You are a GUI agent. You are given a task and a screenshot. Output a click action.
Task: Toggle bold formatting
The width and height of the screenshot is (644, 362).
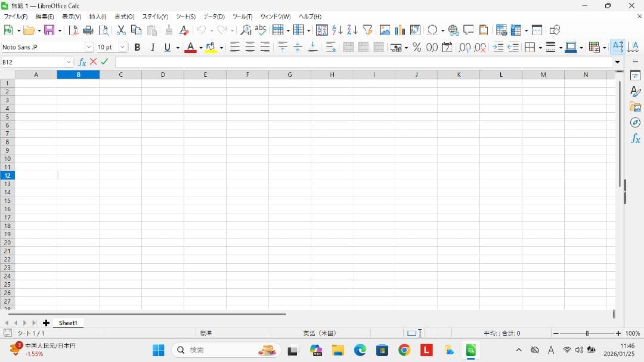pos(137,47)
